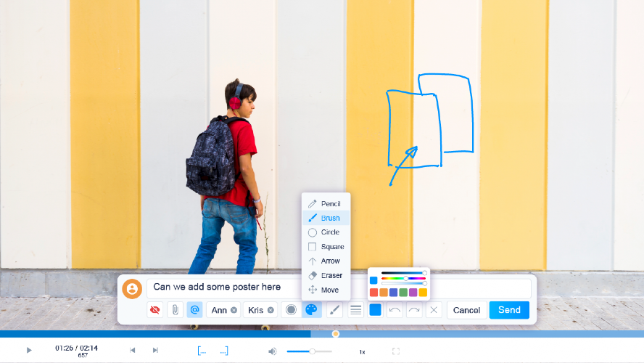Image resolution: width=644 pixels, height=363 pixels.
Task: Click the orange comment marker on timeline
Action: 336,334
